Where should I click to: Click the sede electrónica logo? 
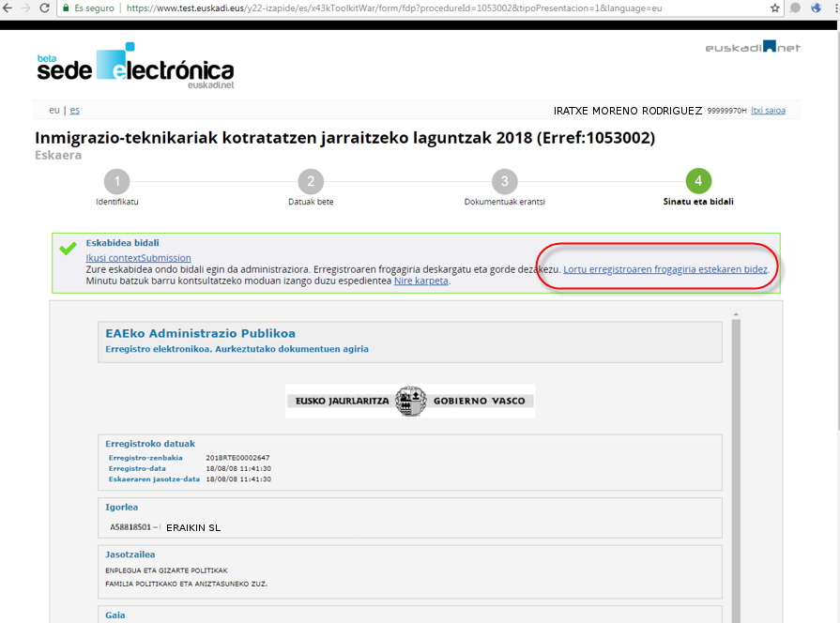(x=134, y=66)
